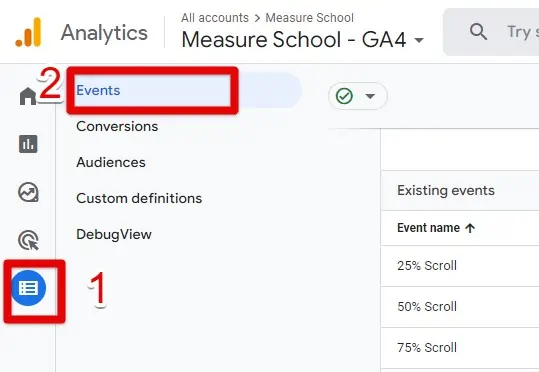Select the Configure list icon

(x=29, y=288)
